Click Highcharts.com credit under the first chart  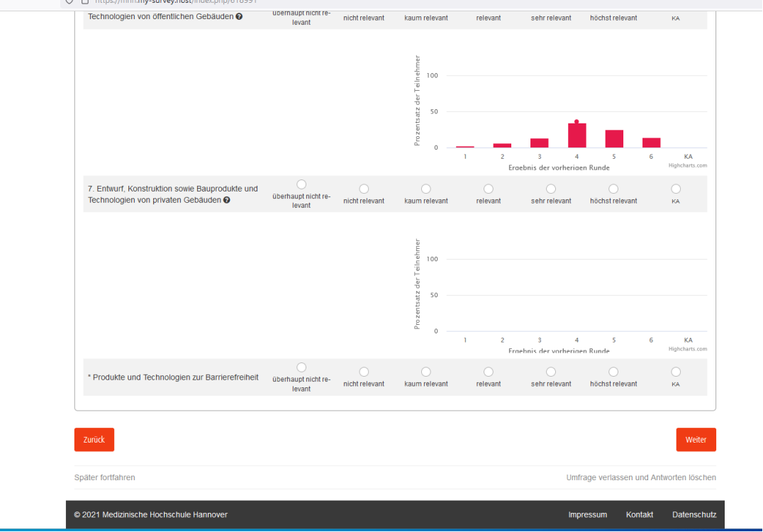687,165
